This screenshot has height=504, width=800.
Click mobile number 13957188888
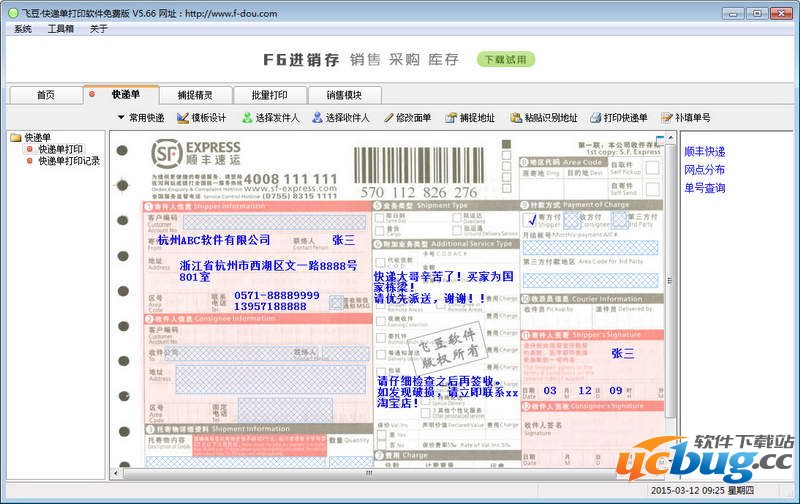270,307
